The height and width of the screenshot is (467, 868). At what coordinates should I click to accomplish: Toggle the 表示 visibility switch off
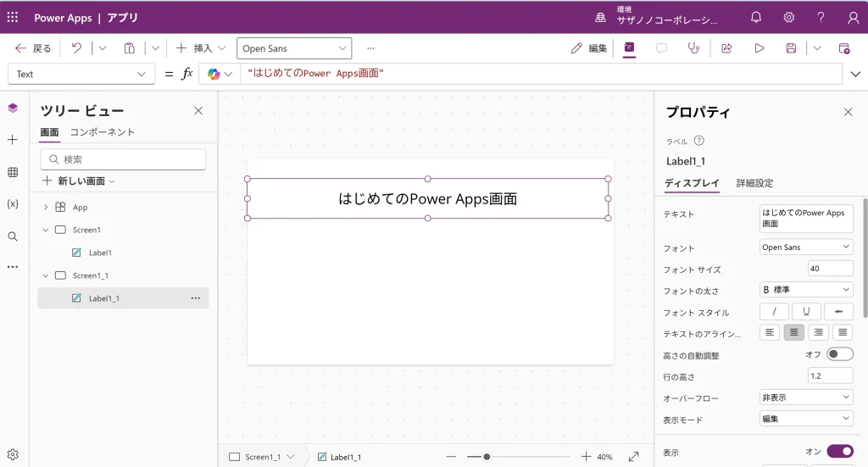coord(839,452)
